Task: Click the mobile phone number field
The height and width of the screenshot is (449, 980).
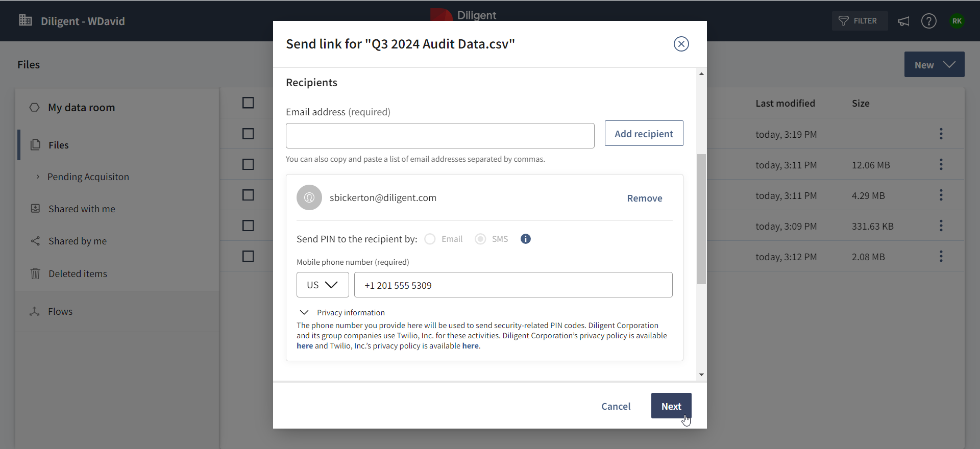Action: click(x=513, y=285)
